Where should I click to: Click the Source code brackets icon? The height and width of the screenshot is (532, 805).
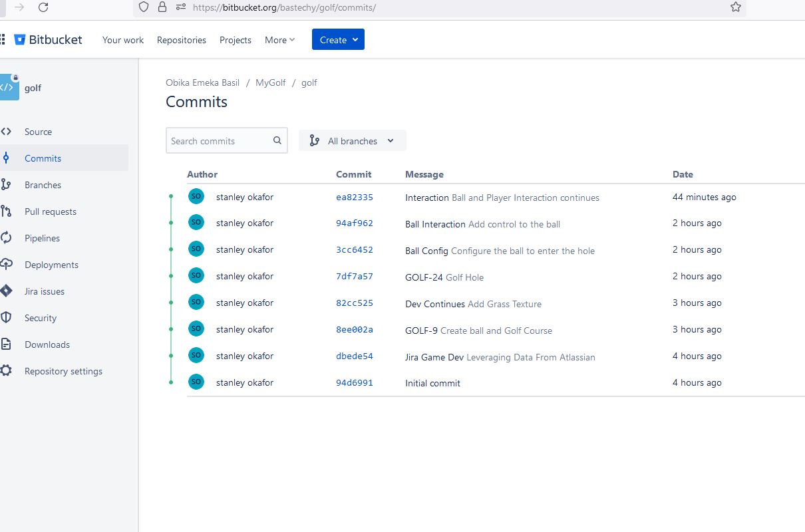pos(6,132)
